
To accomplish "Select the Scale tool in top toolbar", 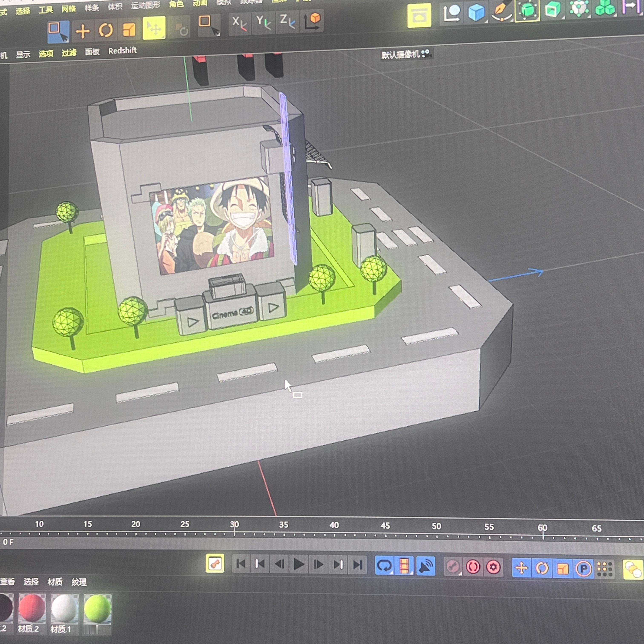I will tap(129, 30).
